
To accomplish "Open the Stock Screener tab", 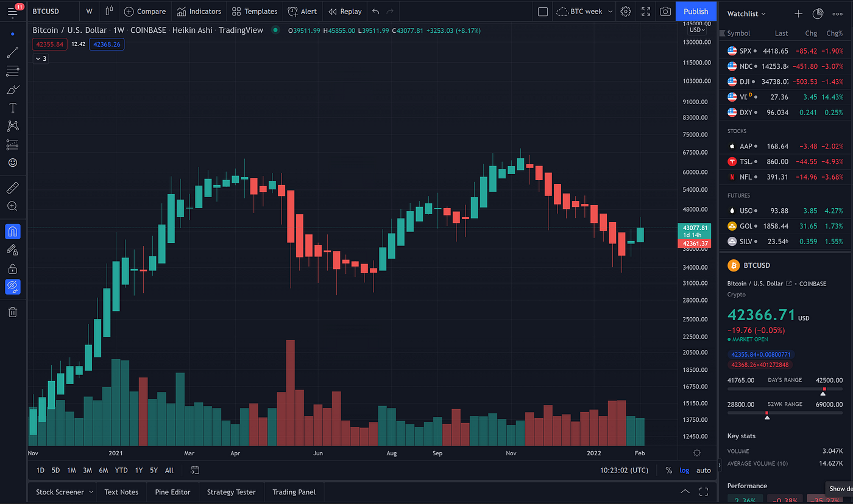I will click(60, 492).
